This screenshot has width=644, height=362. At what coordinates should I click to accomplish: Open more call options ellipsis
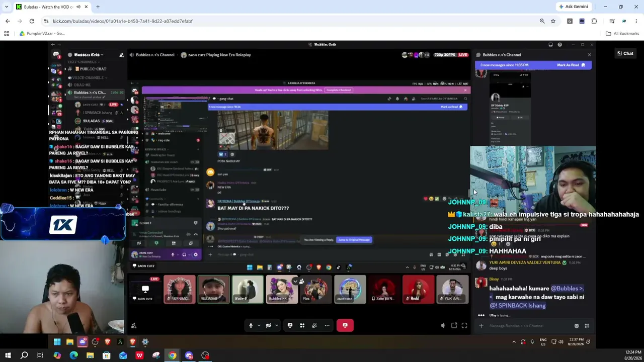click(327, 325)
